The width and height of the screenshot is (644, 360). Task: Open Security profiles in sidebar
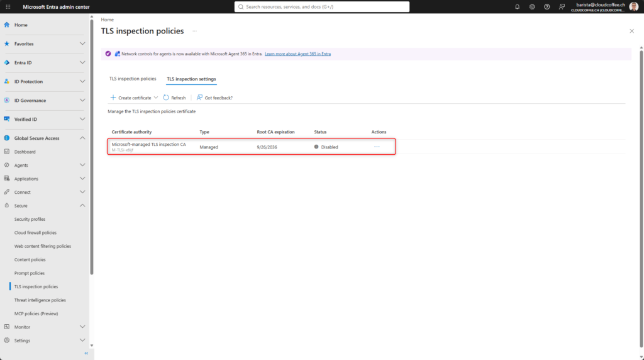click(30, 219)
